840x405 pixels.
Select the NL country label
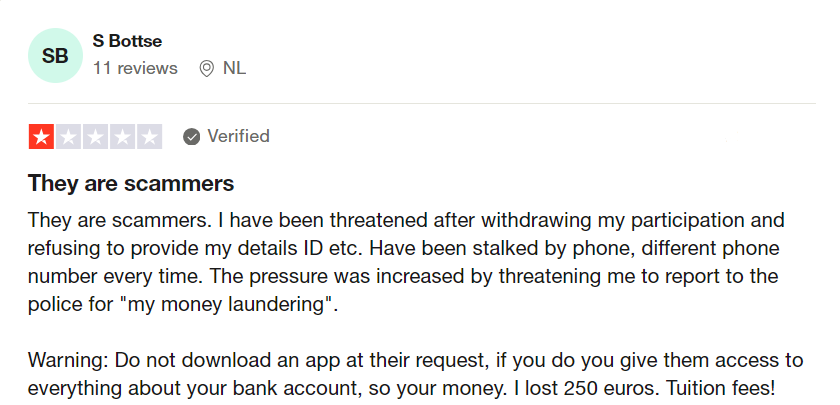(234, 68)
